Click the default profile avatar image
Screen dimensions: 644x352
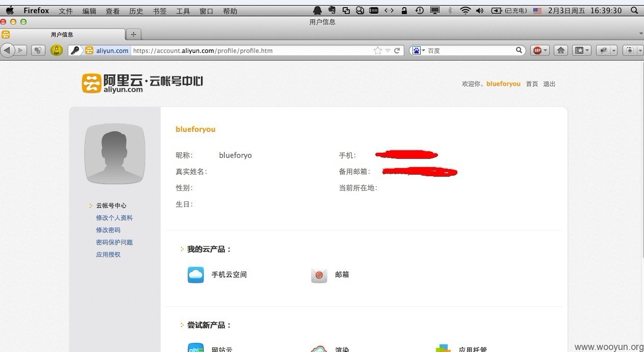pyautogui.click(x=115, y=153)
